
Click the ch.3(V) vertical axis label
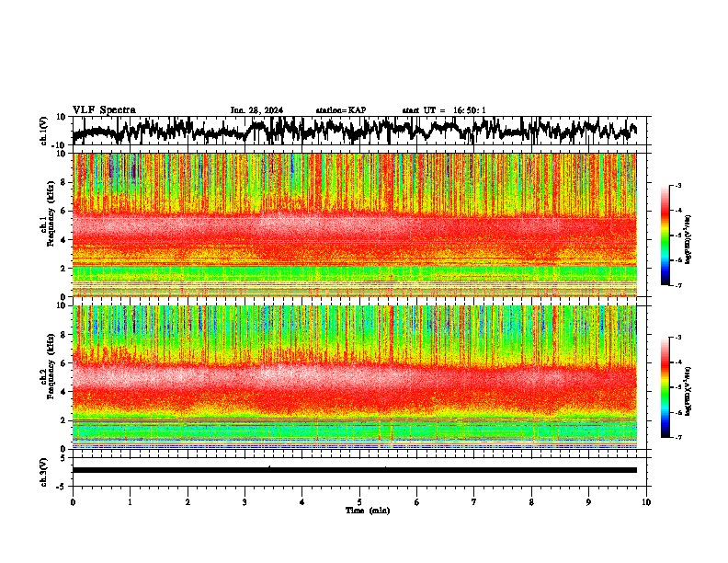click(44, 472)
